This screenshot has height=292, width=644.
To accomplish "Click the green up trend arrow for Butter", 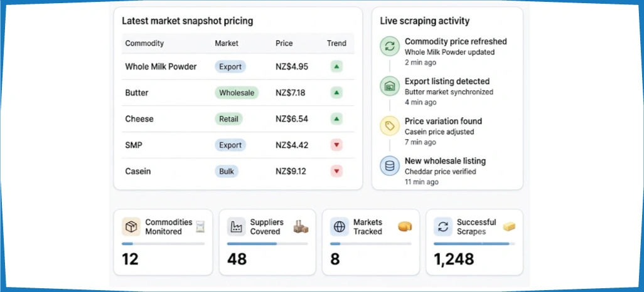I will pyautogui.click(x=337, y=93).
